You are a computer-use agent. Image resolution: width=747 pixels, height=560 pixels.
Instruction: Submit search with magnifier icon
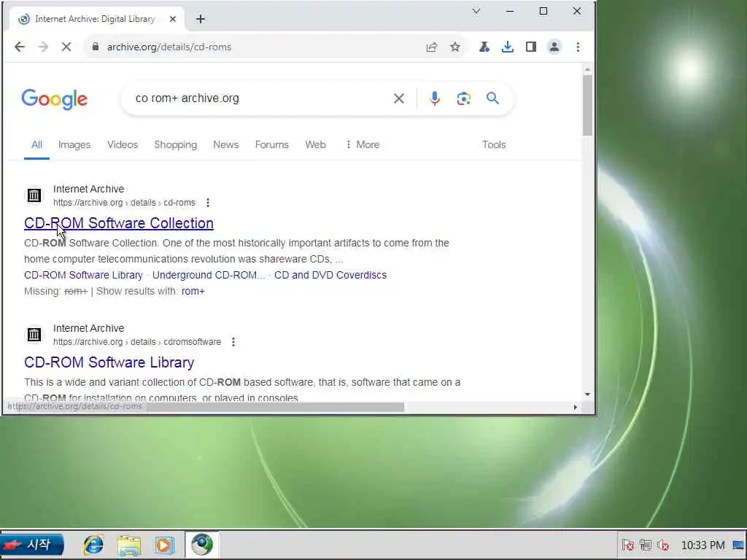pyautogui.click(x=492, y=98)
